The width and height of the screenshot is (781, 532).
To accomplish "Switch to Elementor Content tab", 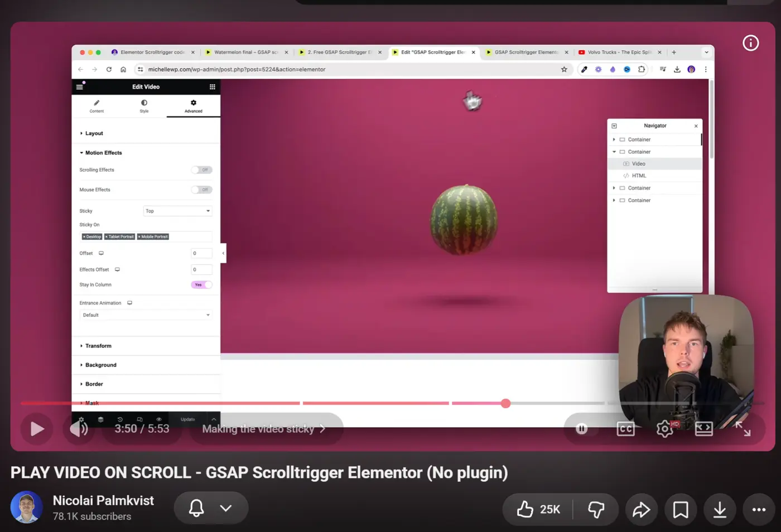I will 97,106.
